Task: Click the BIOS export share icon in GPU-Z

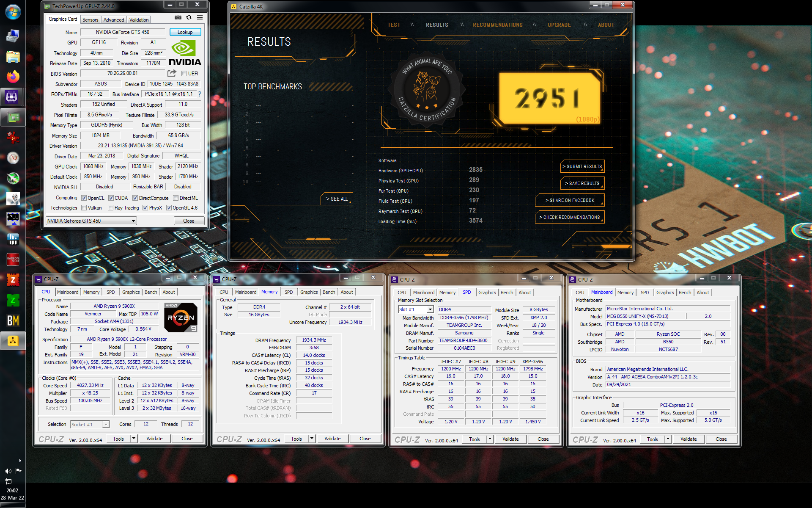Action: [x=172, y=73]
